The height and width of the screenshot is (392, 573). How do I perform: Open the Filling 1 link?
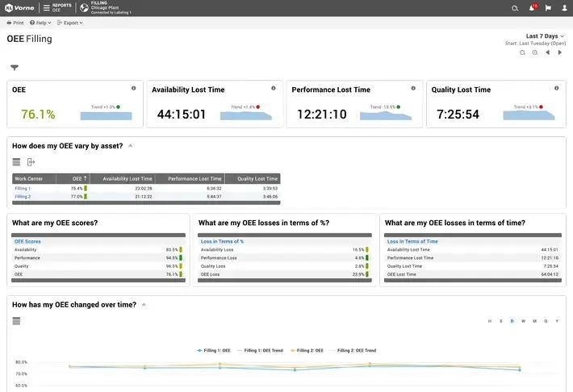[23, 189]
